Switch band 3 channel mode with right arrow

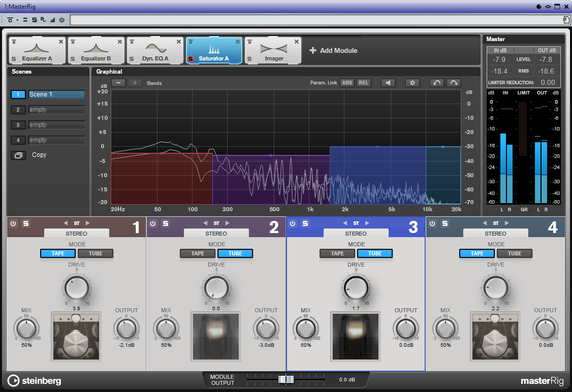pyautogui.click(x=367, y=223)
